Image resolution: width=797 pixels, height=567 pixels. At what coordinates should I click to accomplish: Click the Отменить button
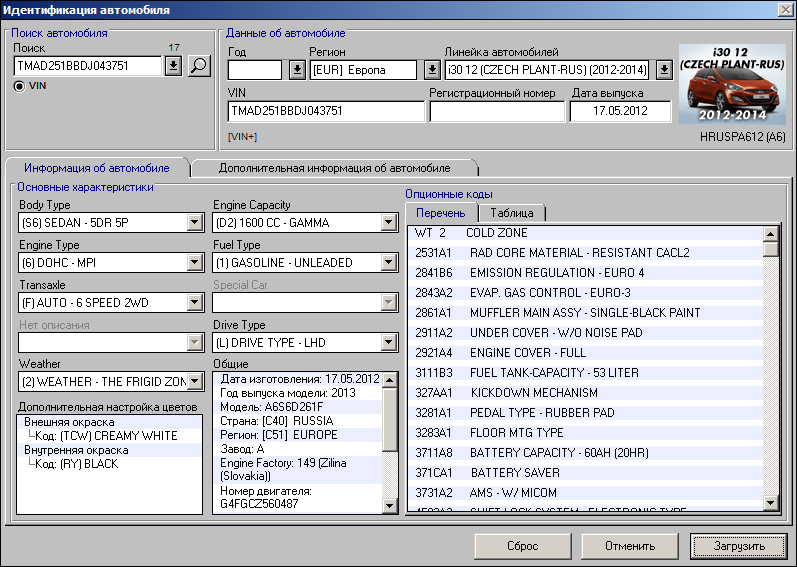point(631,546)
